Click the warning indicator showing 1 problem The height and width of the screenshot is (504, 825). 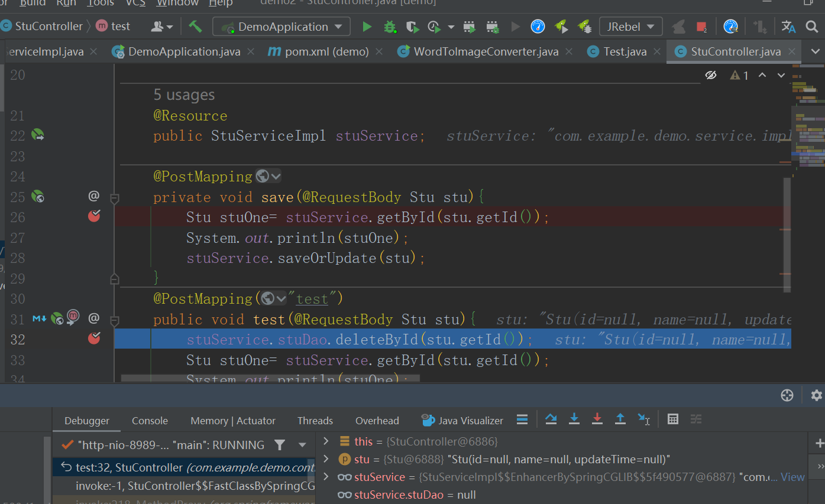739,75
